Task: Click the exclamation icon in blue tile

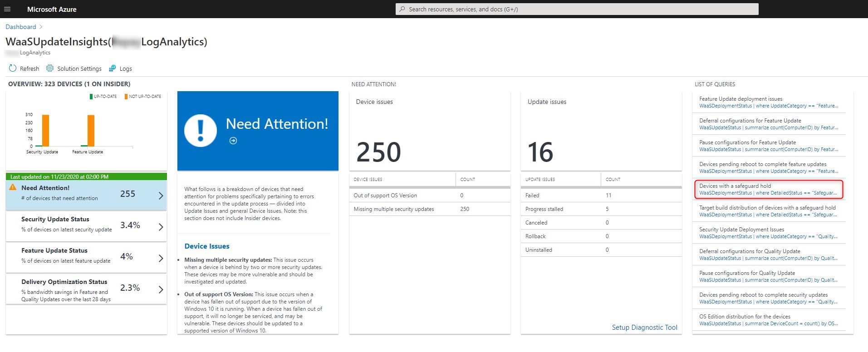Action: point(201,131)
